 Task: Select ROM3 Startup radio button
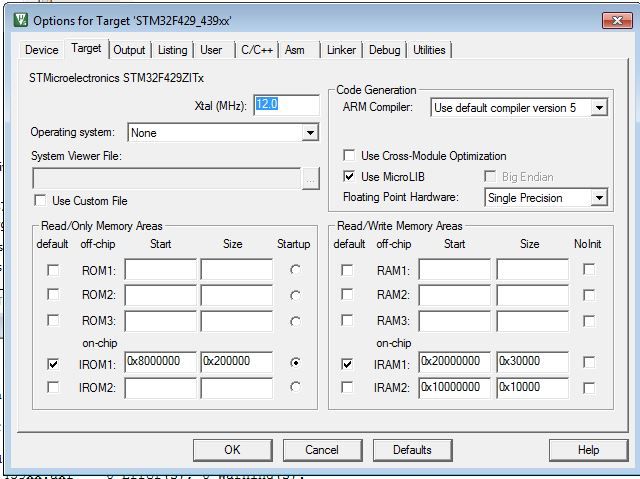295,322
